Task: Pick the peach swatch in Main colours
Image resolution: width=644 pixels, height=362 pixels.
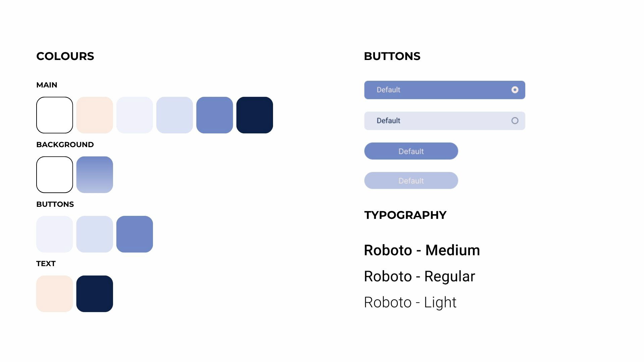Action: click(x=95, y=115)
